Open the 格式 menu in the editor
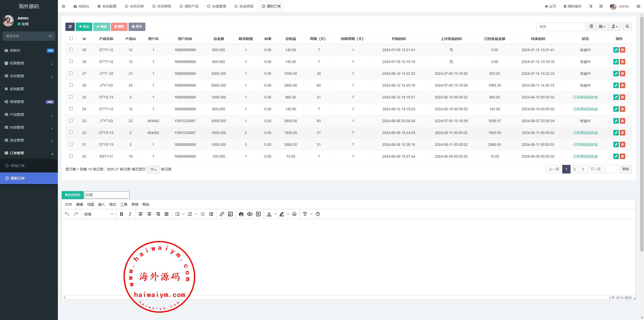The height and width of the screenshot is (320, 644). [x=112, y=204]
